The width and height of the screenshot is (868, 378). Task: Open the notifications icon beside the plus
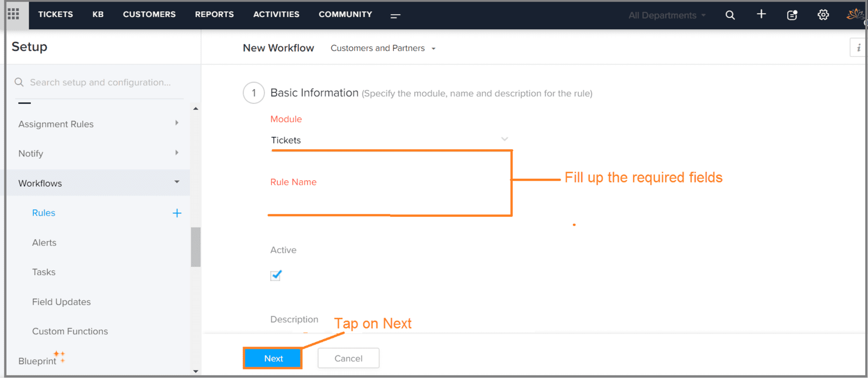(792, 15)
